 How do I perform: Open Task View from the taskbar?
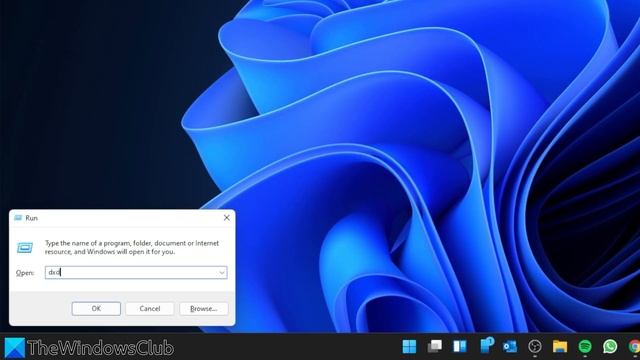pos(435,347)
